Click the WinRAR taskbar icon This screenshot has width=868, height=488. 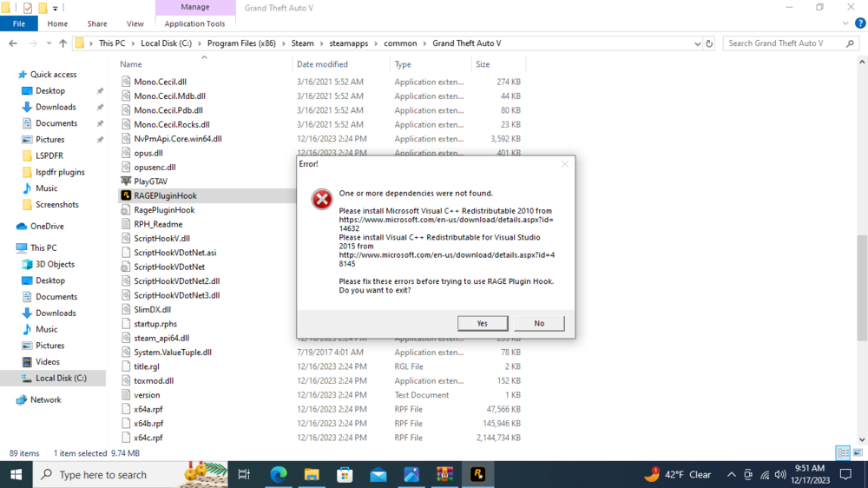(x=444, y=475)
